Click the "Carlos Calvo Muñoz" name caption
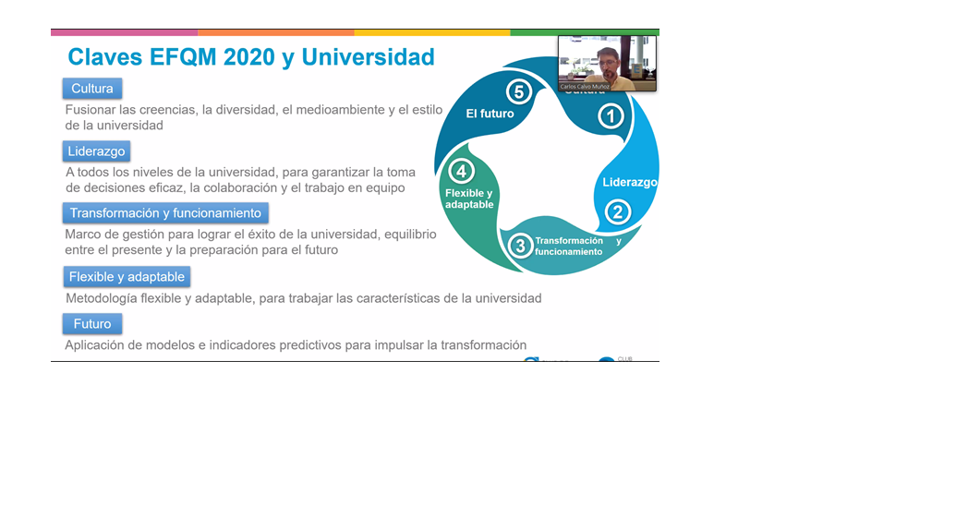The height and width of the screenshot is (518, 980). coord(585,87)
